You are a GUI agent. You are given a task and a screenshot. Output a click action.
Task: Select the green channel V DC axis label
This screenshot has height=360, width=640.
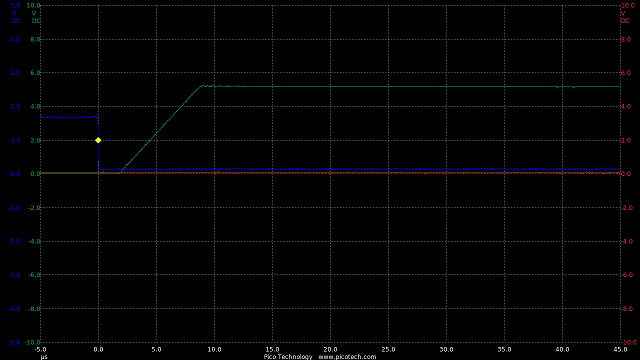pos(36,17)
